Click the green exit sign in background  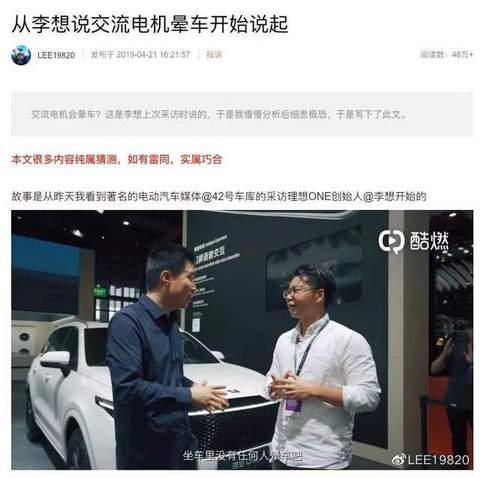point(100,292)
